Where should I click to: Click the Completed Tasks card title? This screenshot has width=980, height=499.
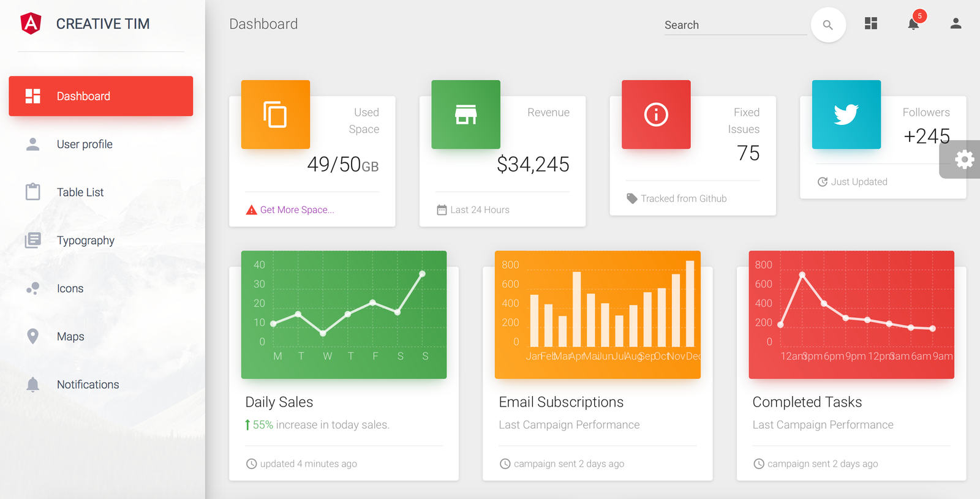(x=807, y=402)
